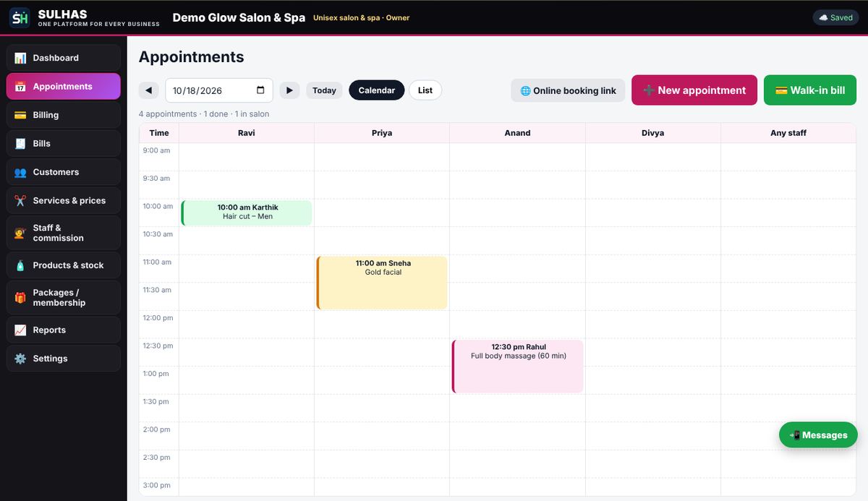Click the Staff & commission person icon
This screenshot has height=501, width=868.
20,233
